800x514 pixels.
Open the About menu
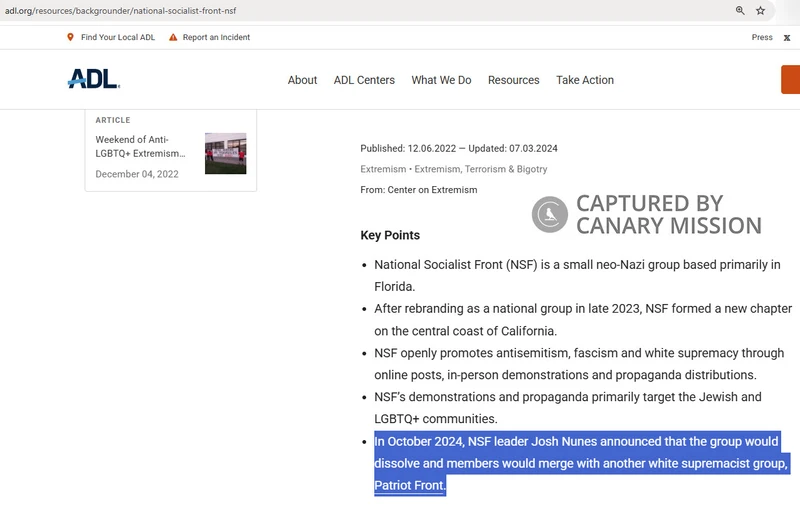(302, 80)
